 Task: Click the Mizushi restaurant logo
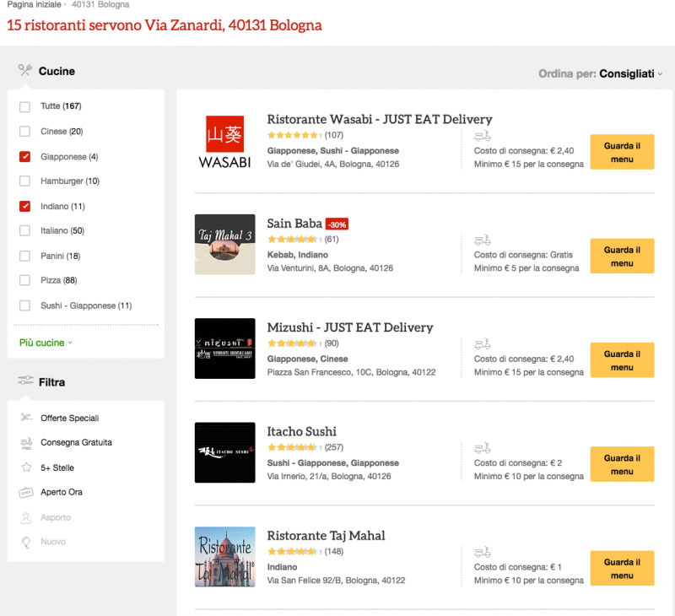pos(224,349)
